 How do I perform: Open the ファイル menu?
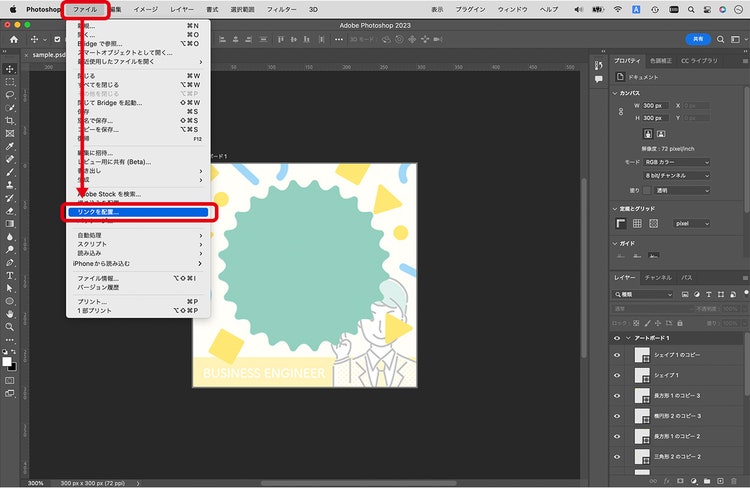click(85, 9)
